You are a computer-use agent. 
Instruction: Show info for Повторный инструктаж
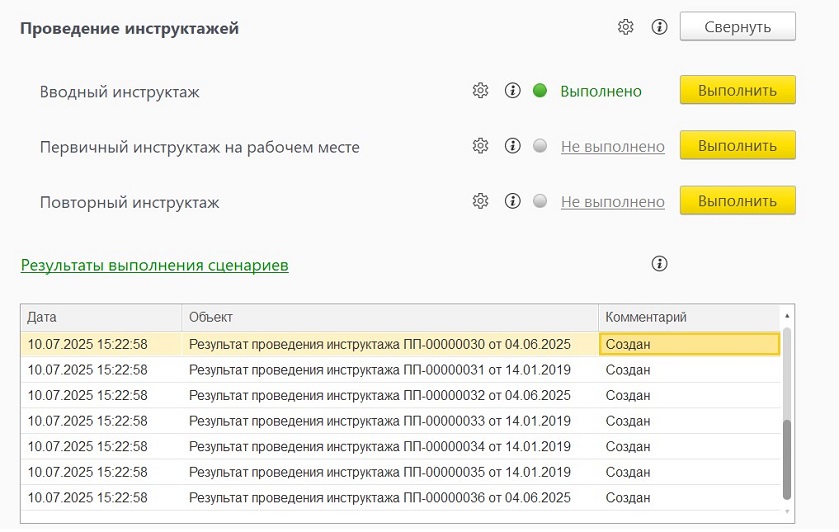click(512, 201)
